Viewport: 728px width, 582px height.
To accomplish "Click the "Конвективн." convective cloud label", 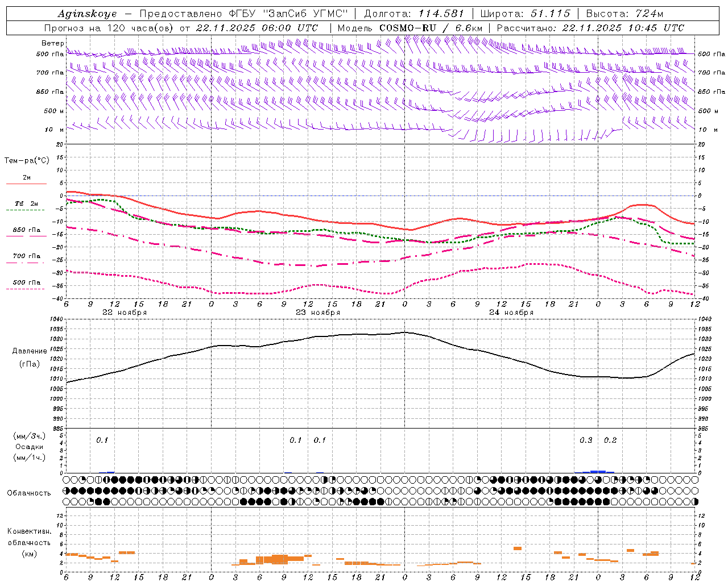I will pos(29,531).
